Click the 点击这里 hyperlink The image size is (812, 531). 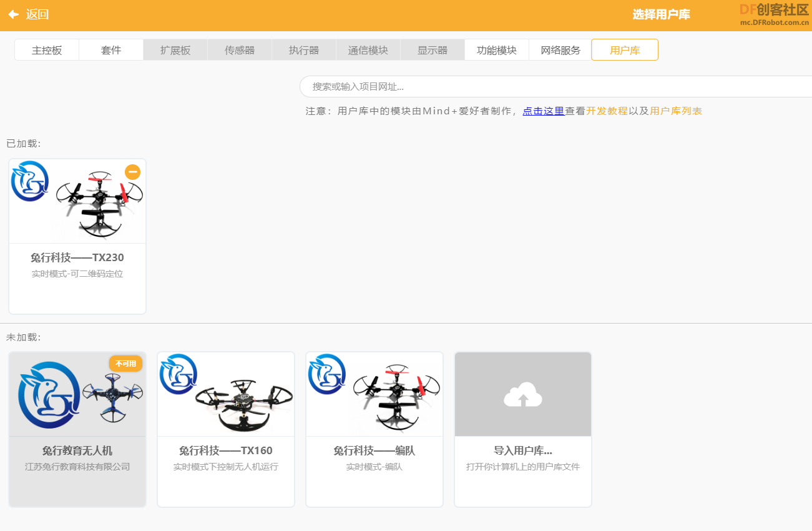[x=544, y=111]
